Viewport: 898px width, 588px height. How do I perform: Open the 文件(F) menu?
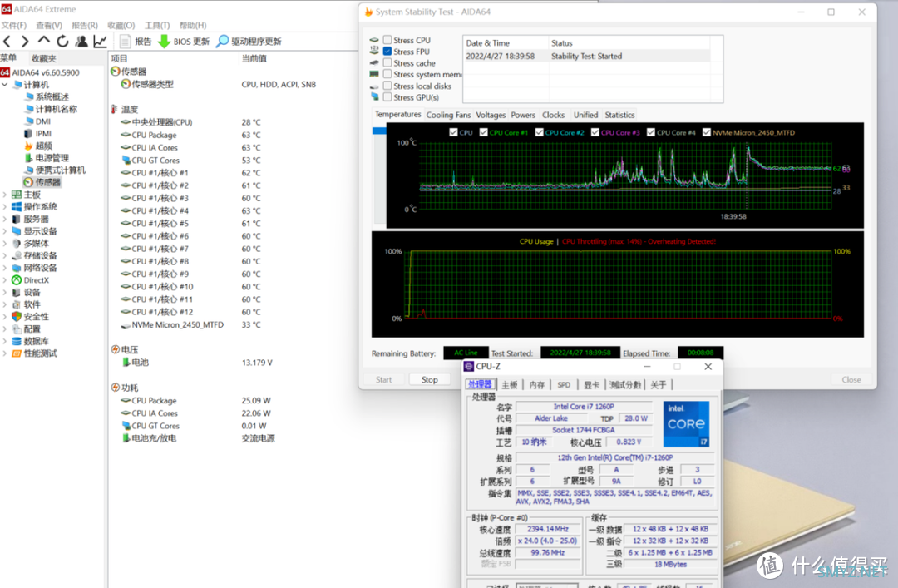tap(14, 25)
